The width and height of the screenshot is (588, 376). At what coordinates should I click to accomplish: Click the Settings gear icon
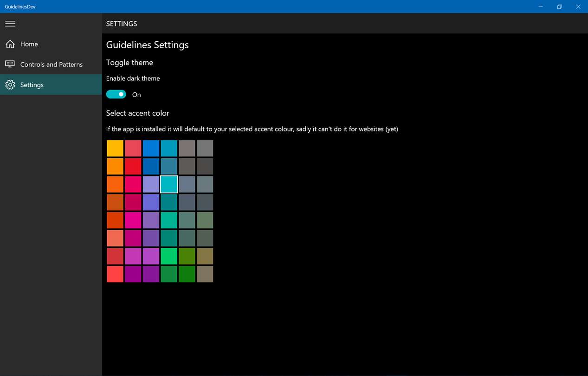coord(10,85)
